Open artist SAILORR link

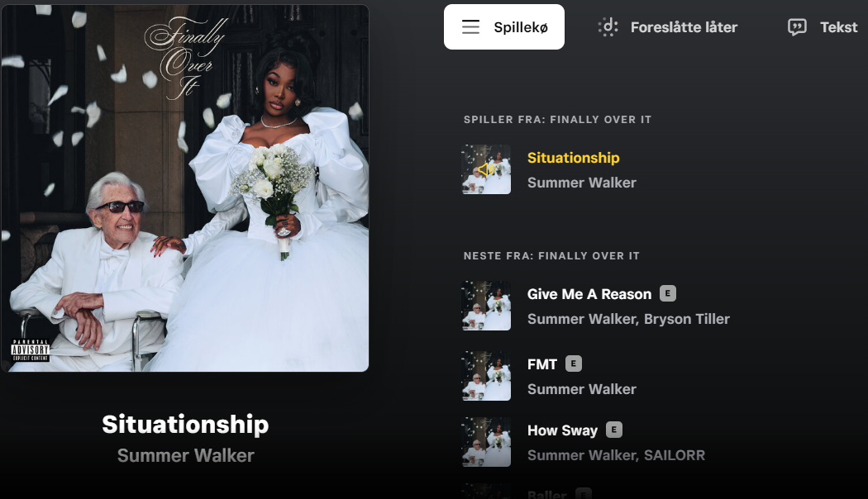(675, 455)
